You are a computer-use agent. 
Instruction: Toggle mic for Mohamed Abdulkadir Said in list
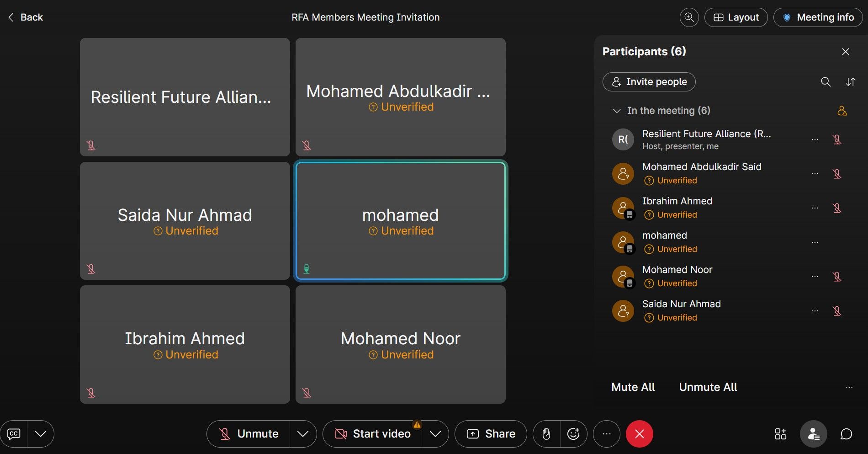[x=837, y=174]
